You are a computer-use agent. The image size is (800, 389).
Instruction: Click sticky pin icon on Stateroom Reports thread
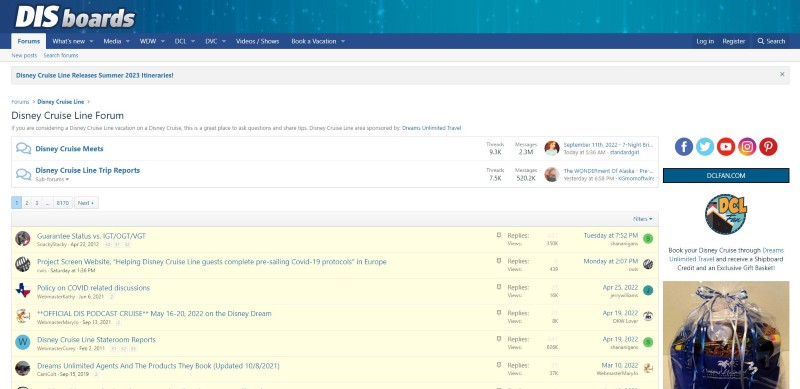click(x=499, y=338)
